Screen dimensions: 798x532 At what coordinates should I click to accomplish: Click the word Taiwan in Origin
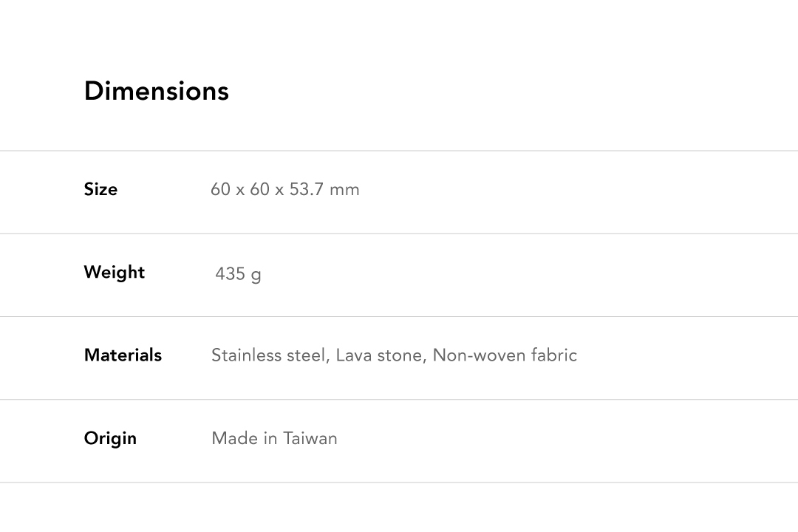(310, 438)
